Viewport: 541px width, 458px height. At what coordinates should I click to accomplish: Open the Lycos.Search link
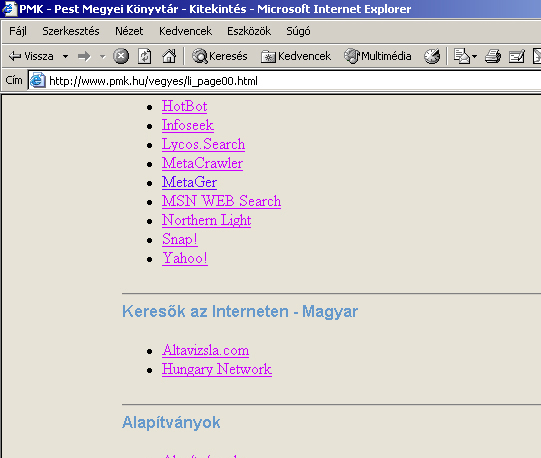(204, 144)
